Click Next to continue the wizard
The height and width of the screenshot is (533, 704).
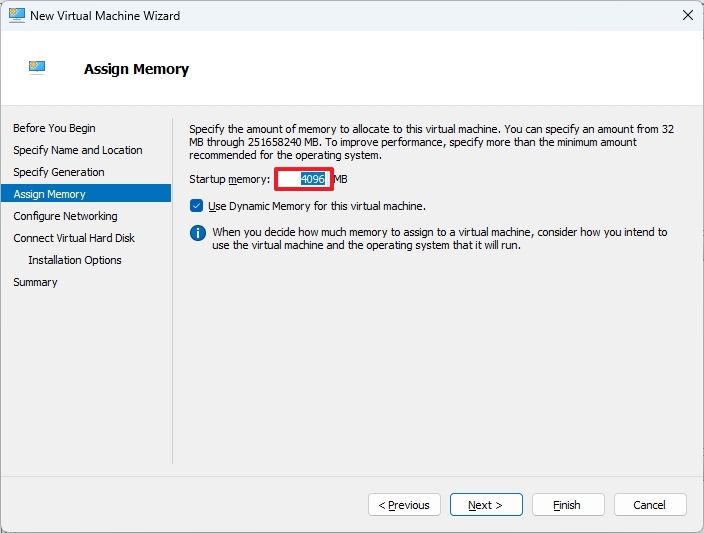(485, 505)
